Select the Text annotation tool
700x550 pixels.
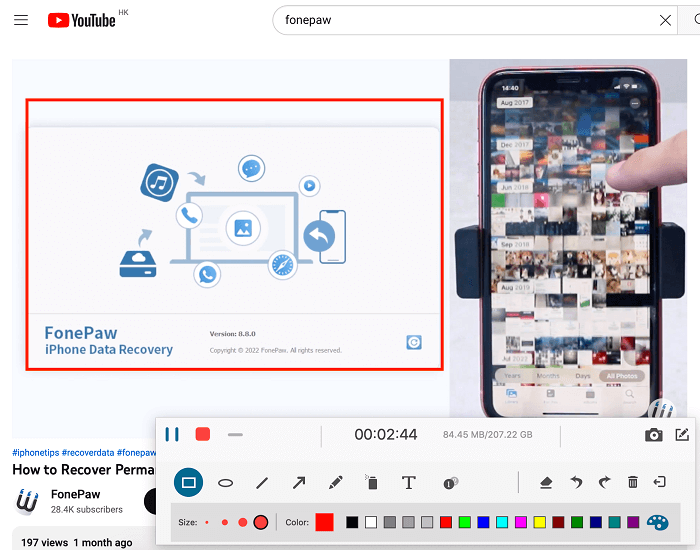click(x=408, y=483)
